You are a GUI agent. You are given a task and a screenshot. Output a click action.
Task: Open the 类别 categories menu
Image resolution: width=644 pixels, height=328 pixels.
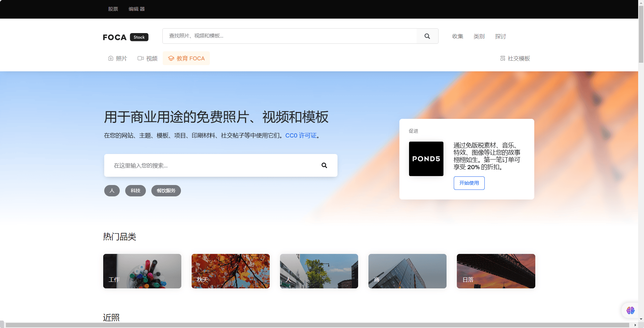(x=479, y=37)
